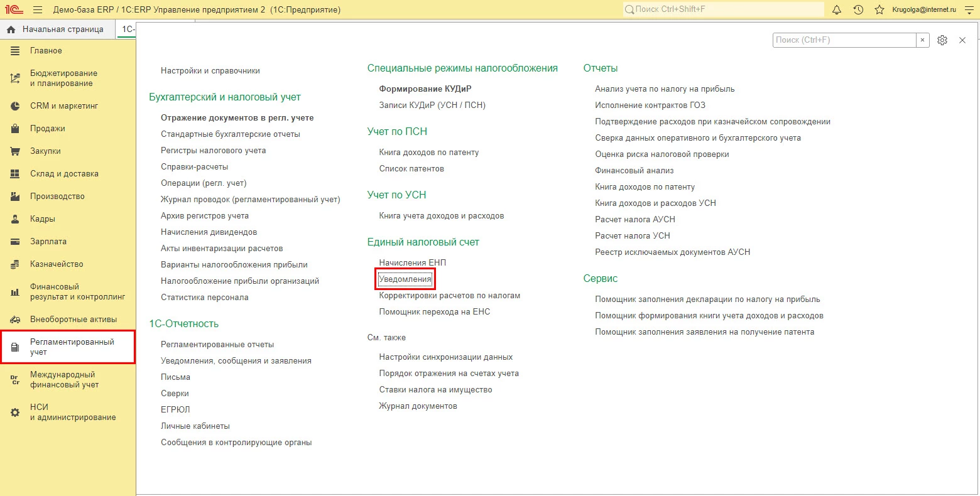Click the Производство factory icon

pos(16,197)
